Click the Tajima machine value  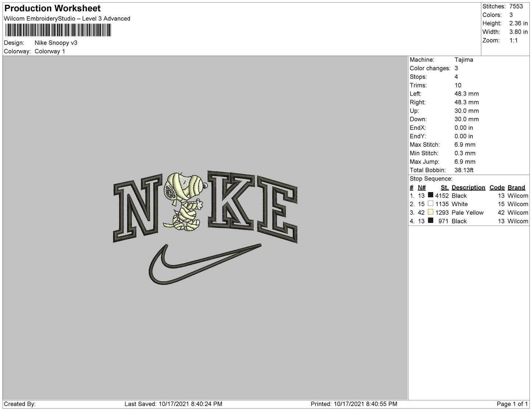pos(464,60)
